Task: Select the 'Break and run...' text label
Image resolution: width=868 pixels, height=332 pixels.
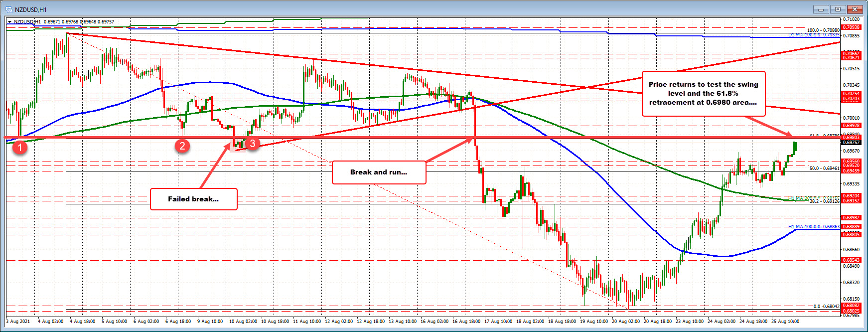Action: (x=379, y=172)
